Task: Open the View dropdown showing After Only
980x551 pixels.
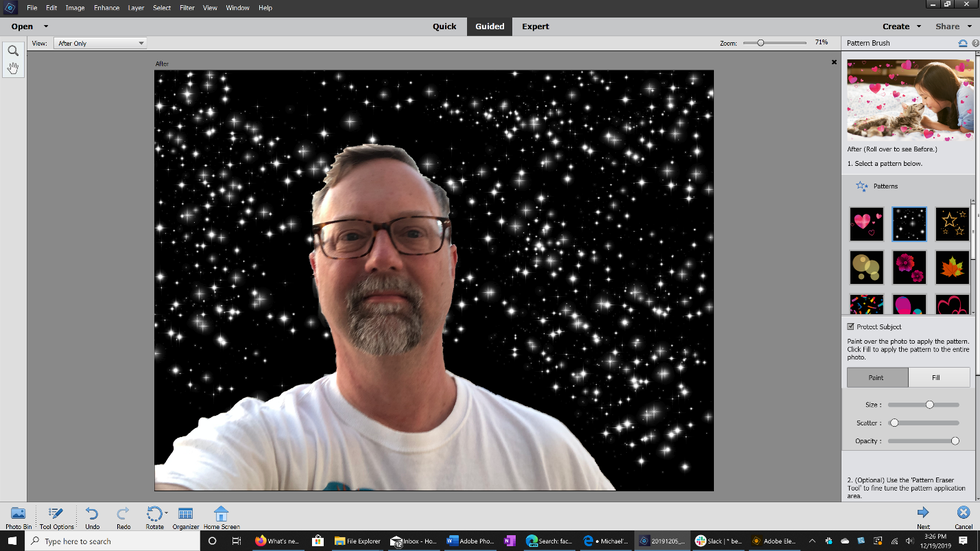Action: (100, 43)
